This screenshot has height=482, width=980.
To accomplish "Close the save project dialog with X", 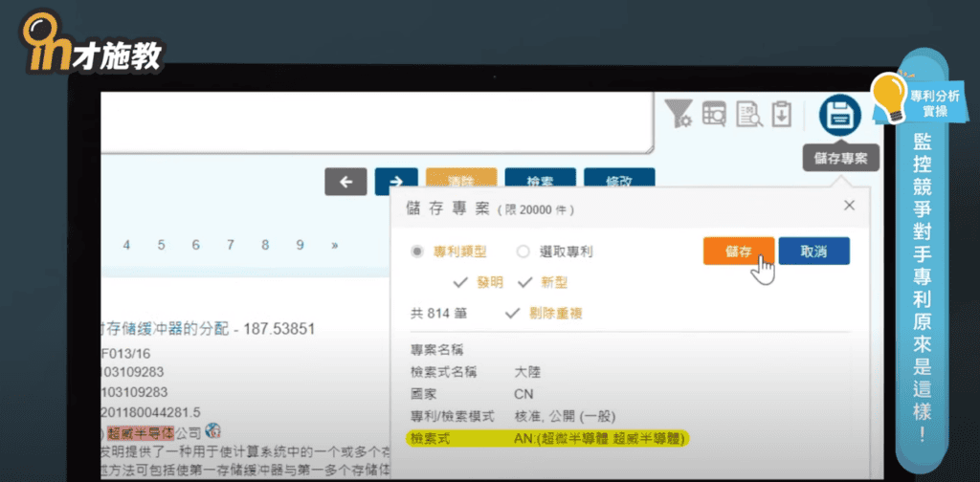I will click(848, 206).
